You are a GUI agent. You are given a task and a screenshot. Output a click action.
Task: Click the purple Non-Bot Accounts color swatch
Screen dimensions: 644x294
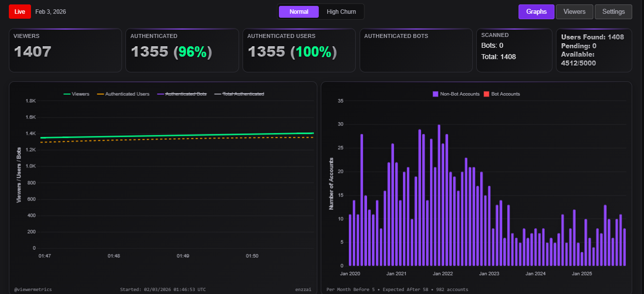[x=435, y=94]
